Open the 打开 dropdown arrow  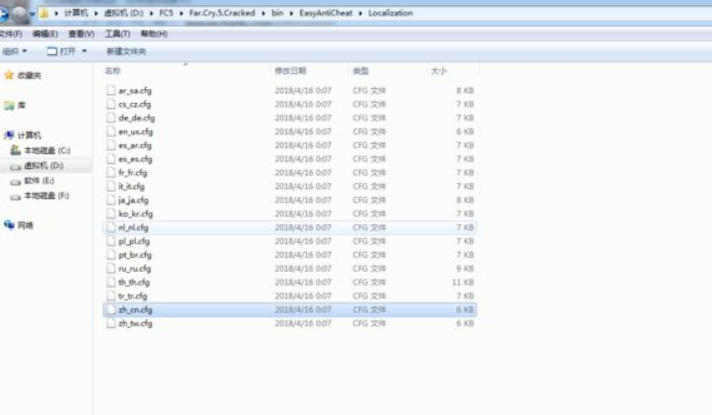point(84,51)
